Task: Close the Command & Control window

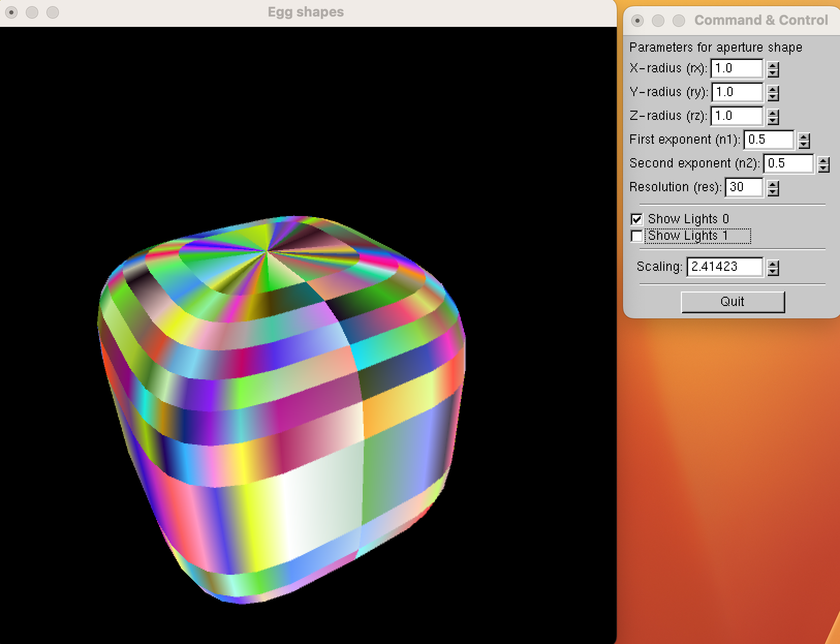Action: point(637,21)
